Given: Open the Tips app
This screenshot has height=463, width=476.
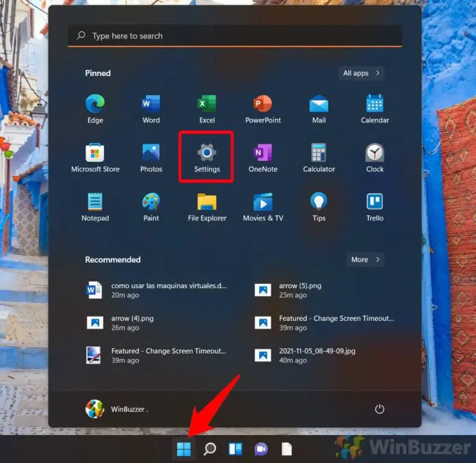Looking at the screenshot, I should (319, 207).
